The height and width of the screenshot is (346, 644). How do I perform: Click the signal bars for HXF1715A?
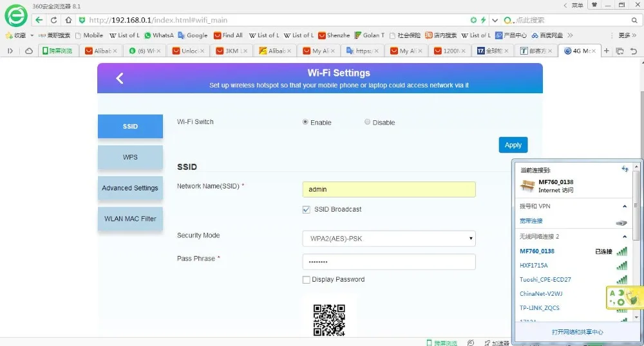622,266
